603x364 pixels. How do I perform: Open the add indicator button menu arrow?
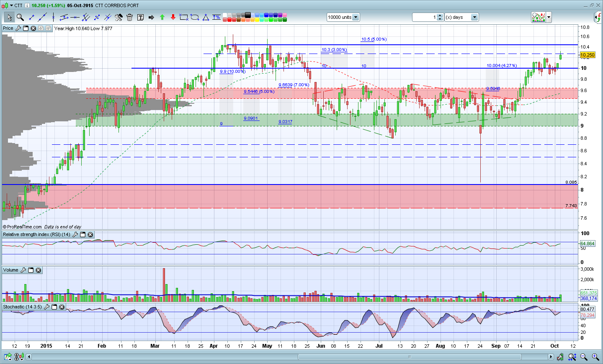click(549, 17)
